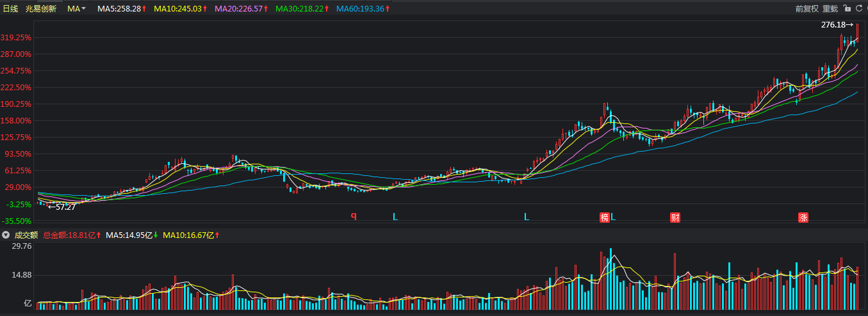
Task: Click the cyan L marker beside the q marker
Action: tap(395, 217)
